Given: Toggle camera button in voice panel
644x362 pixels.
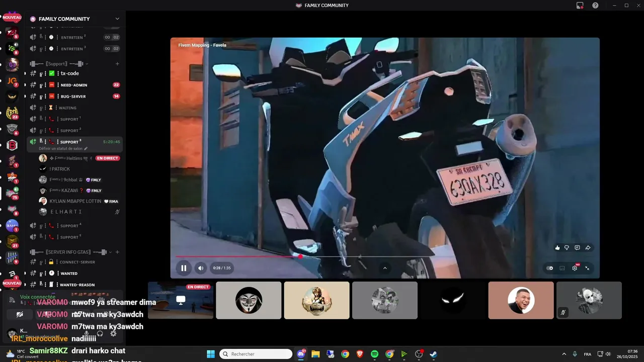Looking at the screenshot, I should click(20, 314).
